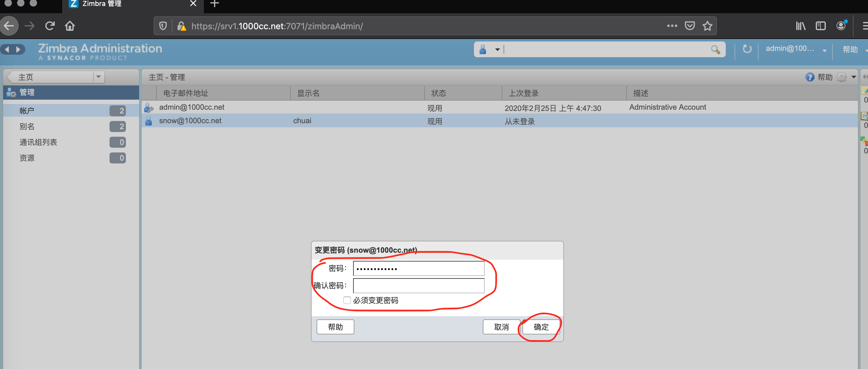Reload the page with the browser refresh icon
This screenshot has width=868, height=369.
[50, 26]
